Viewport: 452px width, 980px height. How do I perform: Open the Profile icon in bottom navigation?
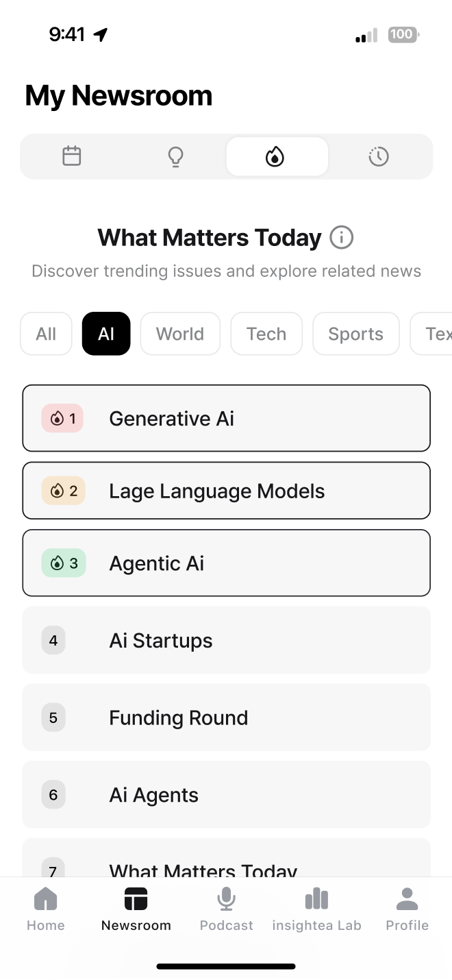407,898
